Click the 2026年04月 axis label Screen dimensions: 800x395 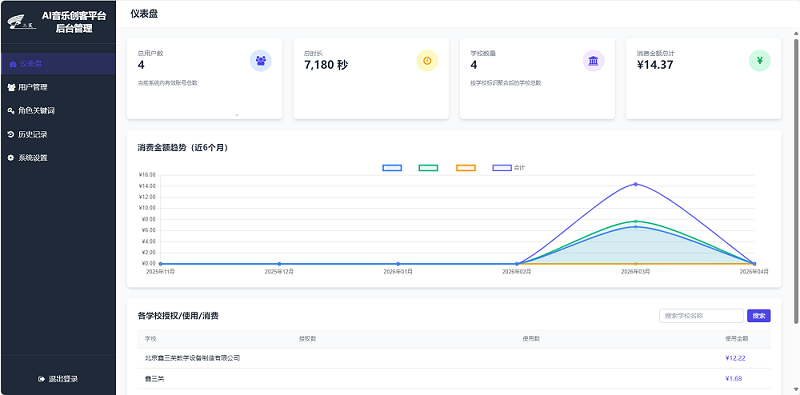[x=754, y=272]
